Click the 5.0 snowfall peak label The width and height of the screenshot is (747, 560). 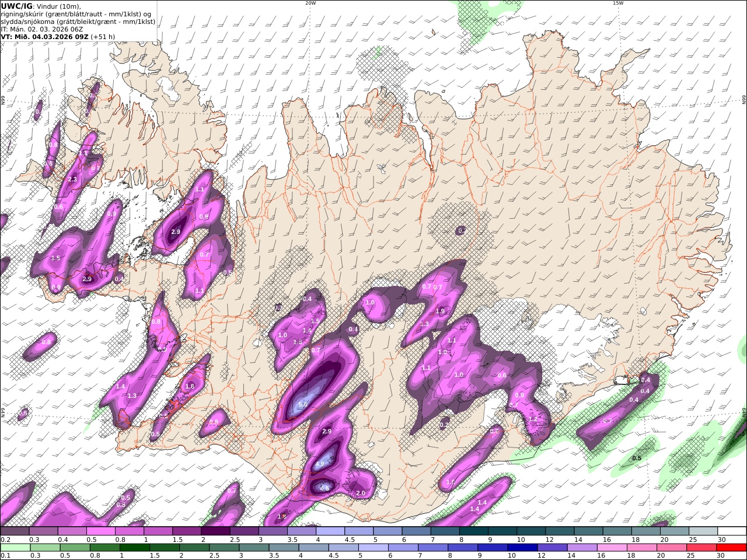[302, 405]
